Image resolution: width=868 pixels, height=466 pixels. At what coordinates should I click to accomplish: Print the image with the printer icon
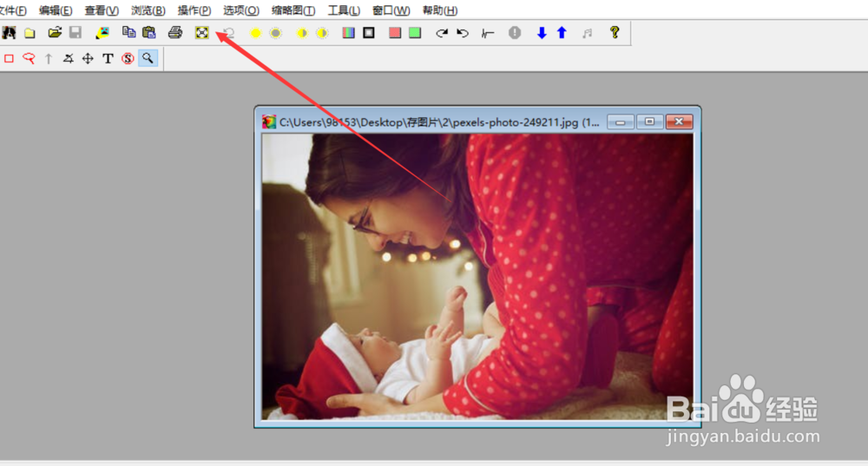pyautogui.click(x=175, y=33)
